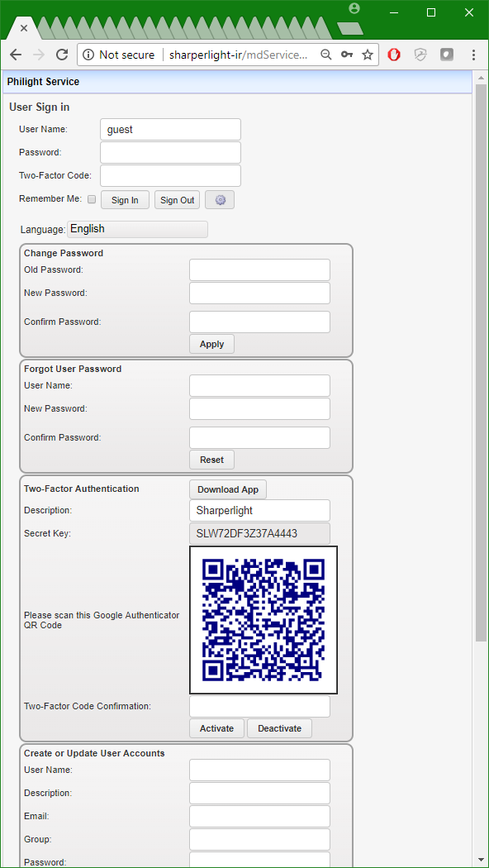
Task: Focus User Name field in Create or Update Accounts
Action: tap(260, 770)
